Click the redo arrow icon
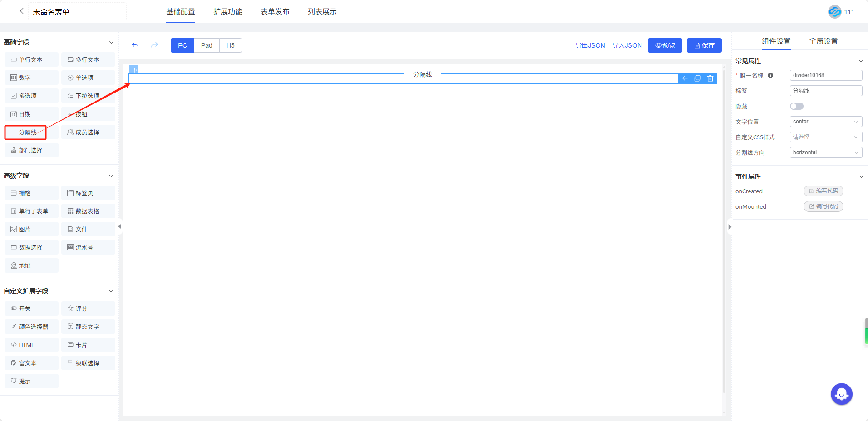The height and width of the screenshot is (421, 868). (154, 45)
